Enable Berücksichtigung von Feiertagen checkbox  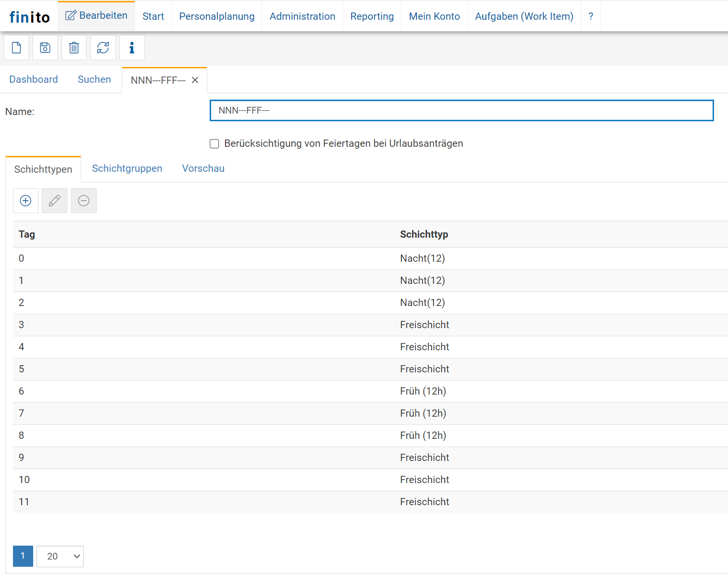pos(214,144)
